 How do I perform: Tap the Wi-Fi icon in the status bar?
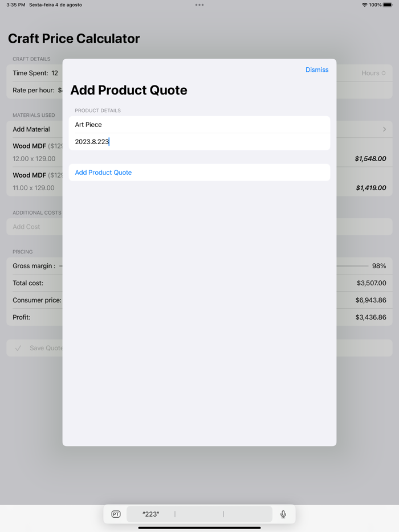pyautogui.click(x=364, y=5)
